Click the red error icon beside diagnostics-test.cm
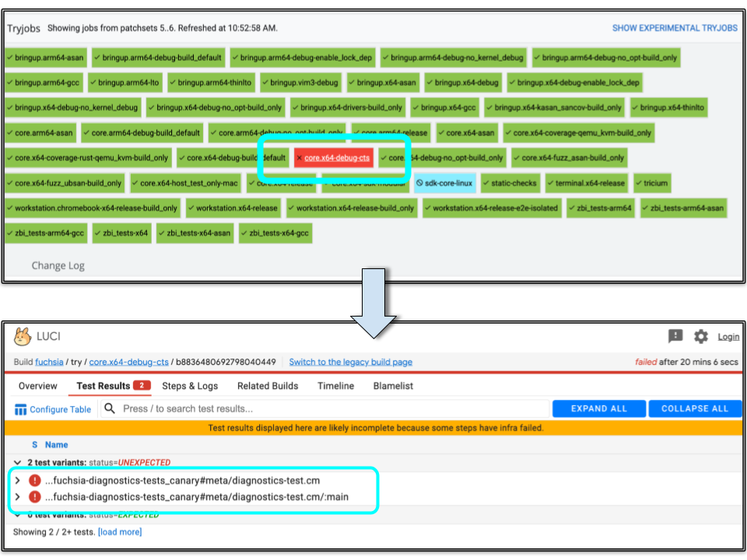747x560 pixels. coord(34,480)
